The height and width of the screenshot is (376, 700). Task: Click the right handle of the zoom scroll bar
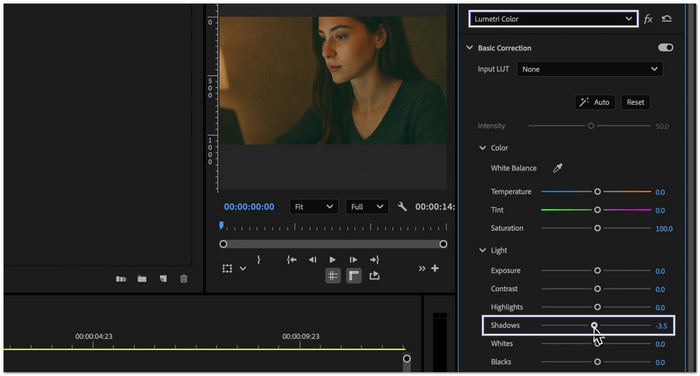443,244
